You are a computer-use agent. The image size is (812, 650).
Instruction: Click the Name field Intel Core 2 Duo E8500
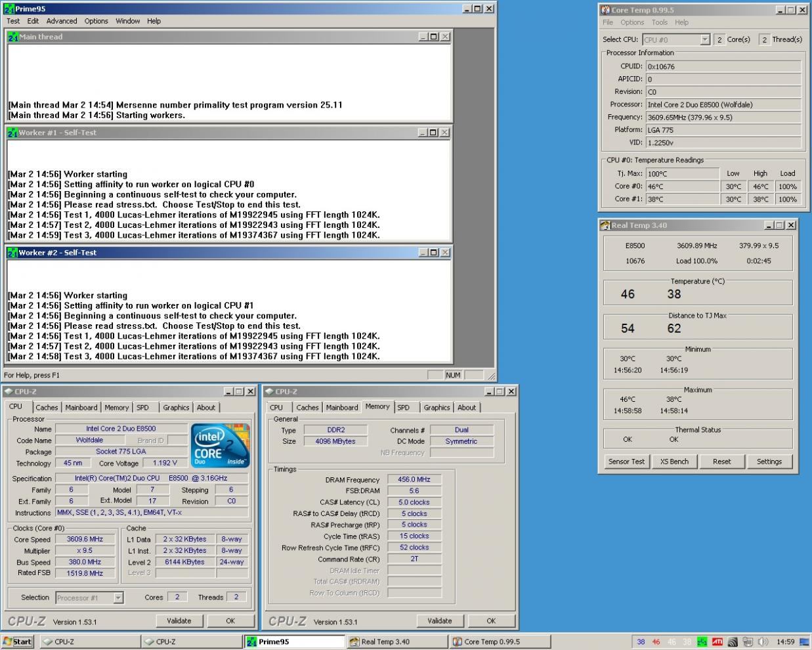121,429
